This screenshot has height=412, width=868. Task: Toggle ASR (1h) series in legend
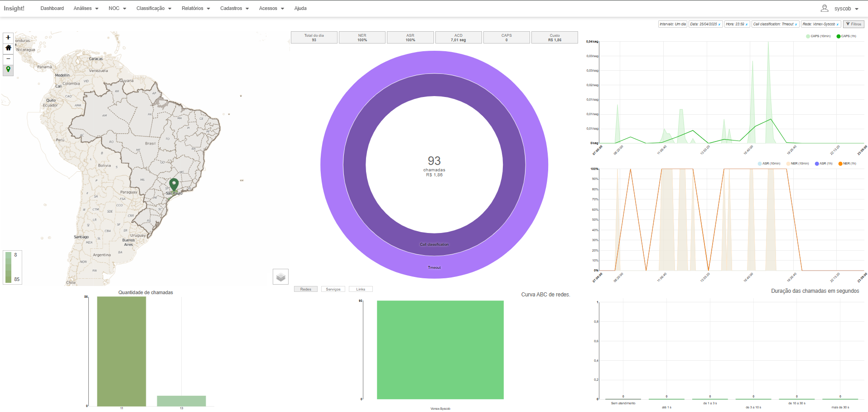[x=823, y=164]
